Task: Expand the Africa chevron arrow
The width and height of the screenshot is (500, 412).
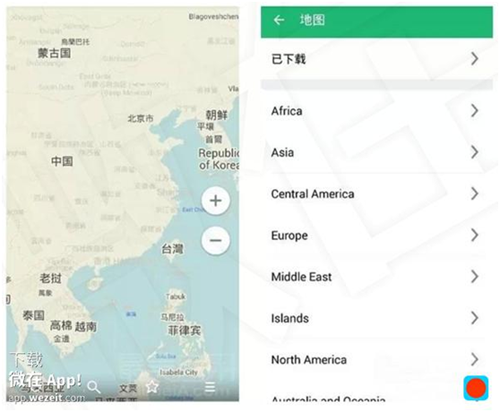Action: point(475,110)
